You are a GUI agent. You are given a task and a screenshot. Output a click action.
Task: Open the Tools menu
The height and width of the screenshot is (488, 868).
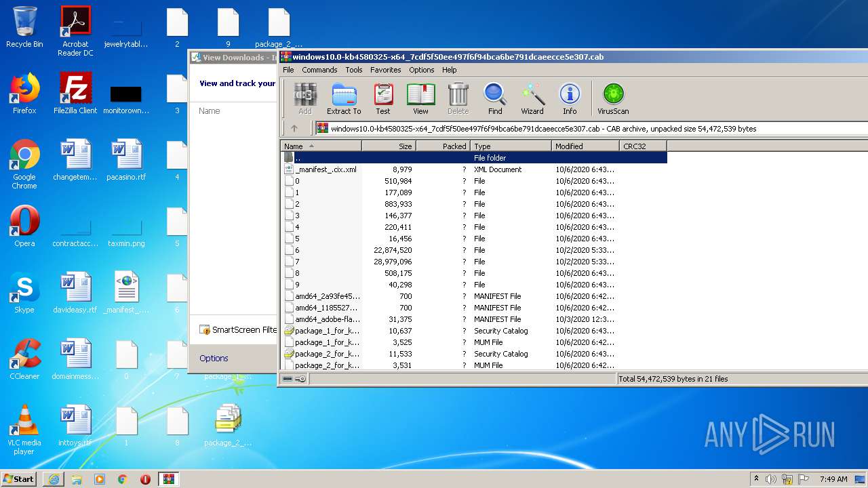pyautogui.click(x=353, y=70)
